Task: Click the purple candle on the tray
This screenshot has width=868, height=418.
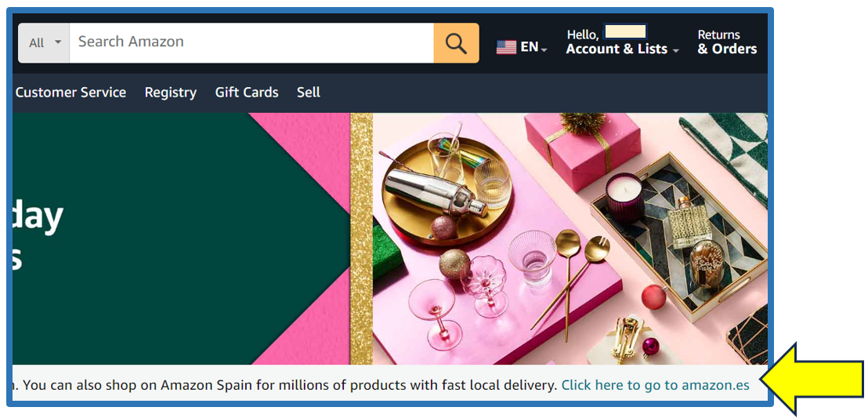Action: click(624, 198)
